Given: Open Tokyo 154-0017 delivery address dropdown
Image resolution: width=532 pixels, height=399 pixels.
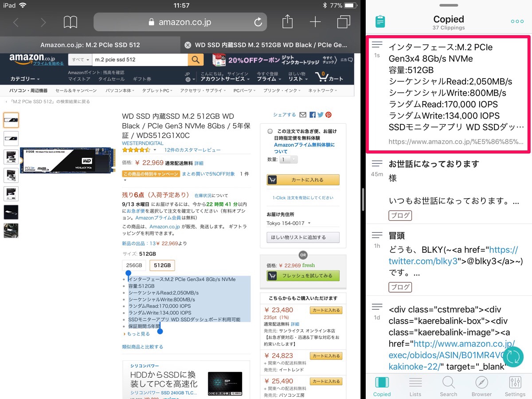Looking at the screenshot, I should pos(289,223).
